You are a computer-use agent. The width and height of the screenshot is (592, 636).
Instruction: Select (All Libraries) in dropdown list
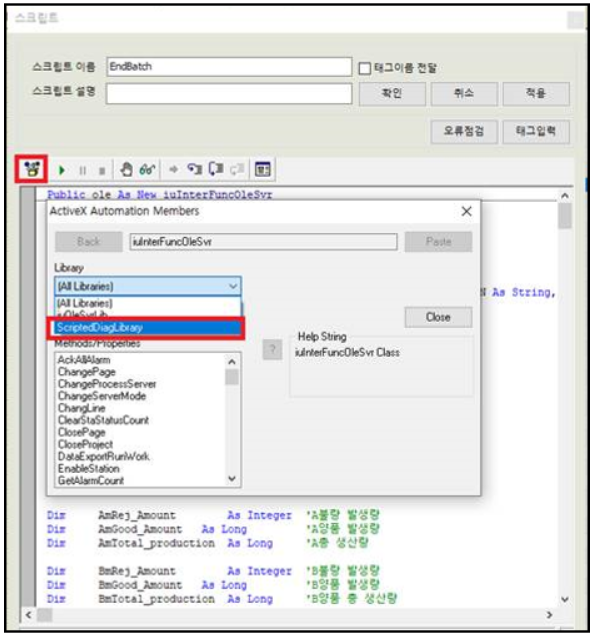tap(148, 303)
